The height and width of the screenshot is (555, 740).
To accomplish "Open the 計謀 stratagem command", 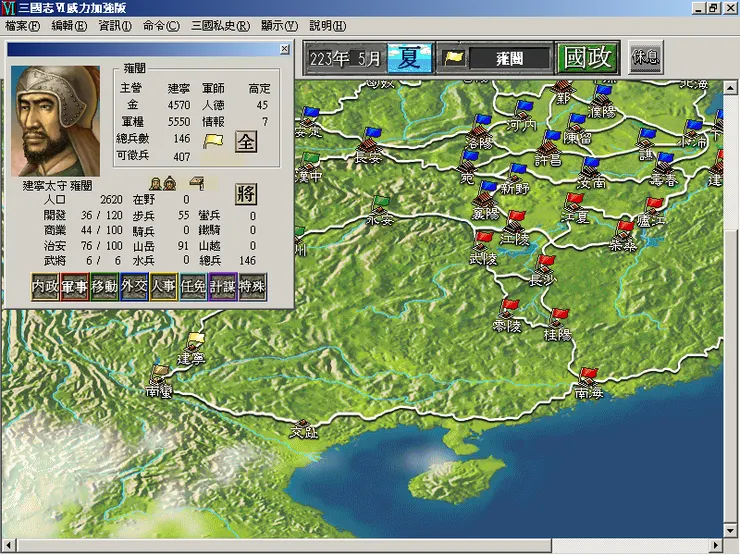I will pos(223,286).
